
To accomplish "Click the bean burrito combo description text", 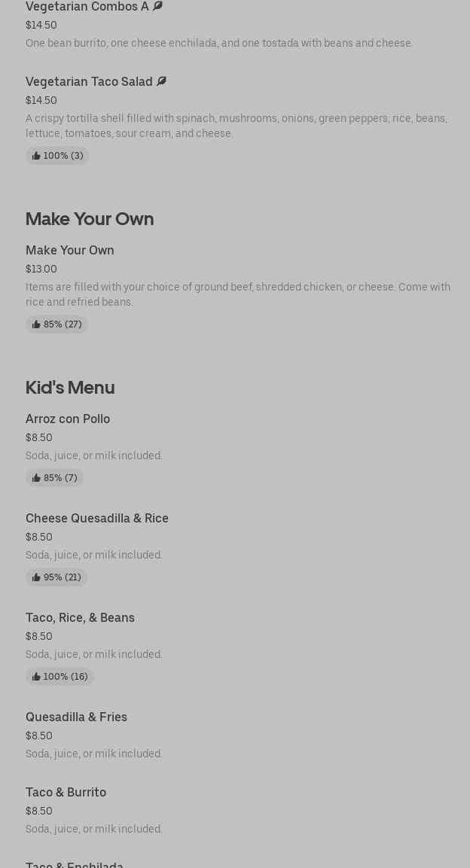I will (x=218, y=43).
